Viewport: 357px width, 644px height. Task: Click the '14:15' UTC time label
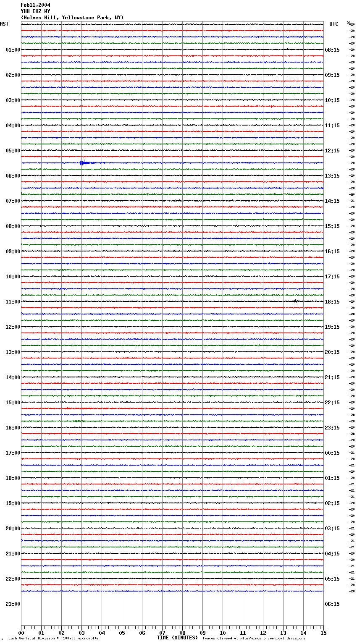click(332, 201)
